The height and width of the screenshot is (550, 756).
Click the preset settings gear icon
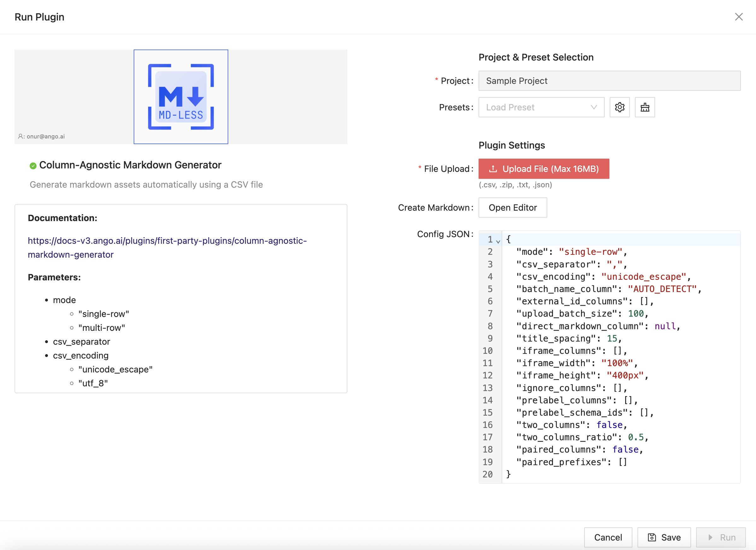click(619, 108)
